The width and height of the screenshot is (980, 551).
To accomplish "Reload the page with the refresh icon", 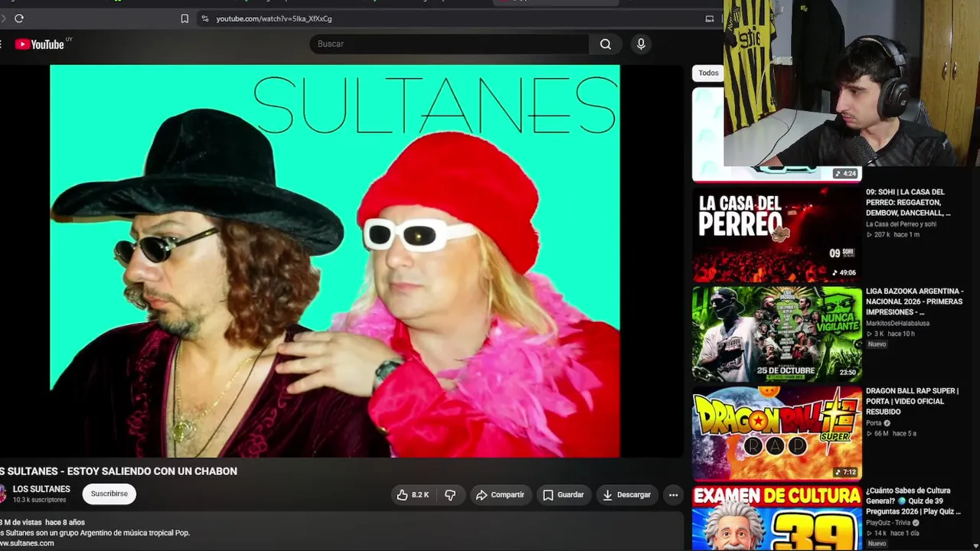I will click(x=19, y=18).
